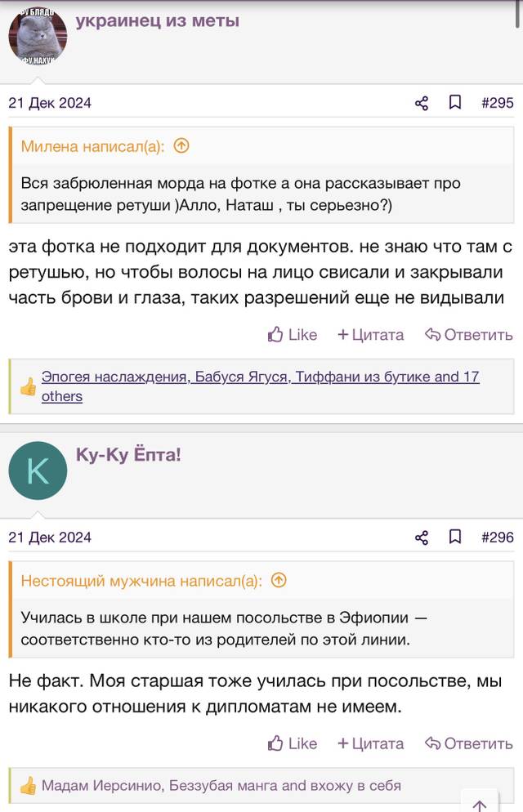
Task: Bookmark post #296
Action: coord(454,537)
